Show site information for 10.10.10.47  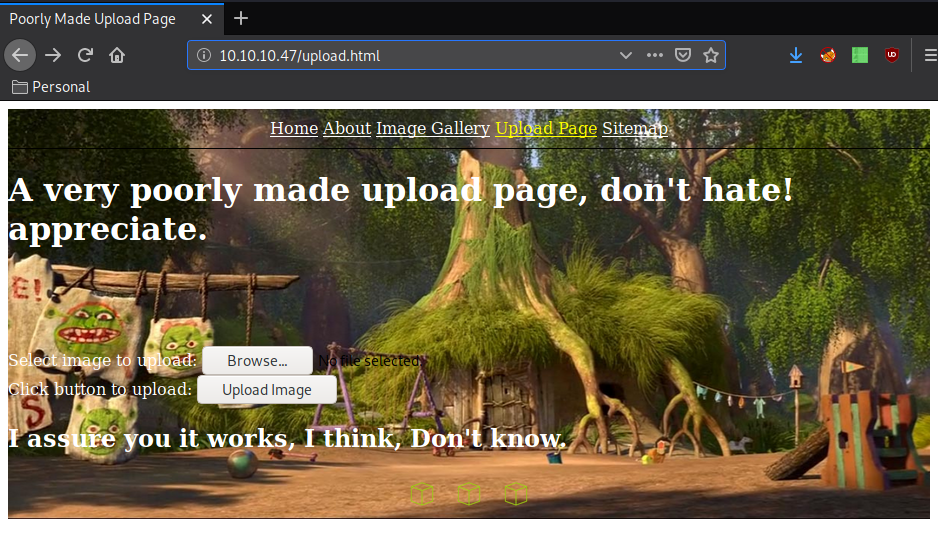click(204, 56)
